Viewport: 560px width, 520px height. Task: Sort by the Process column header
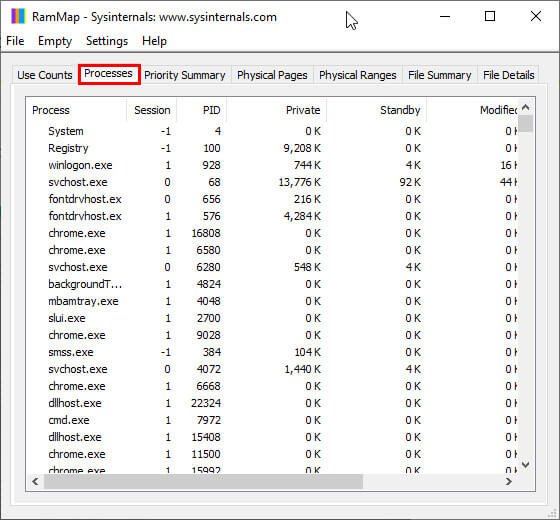click(x=76, y=110)
